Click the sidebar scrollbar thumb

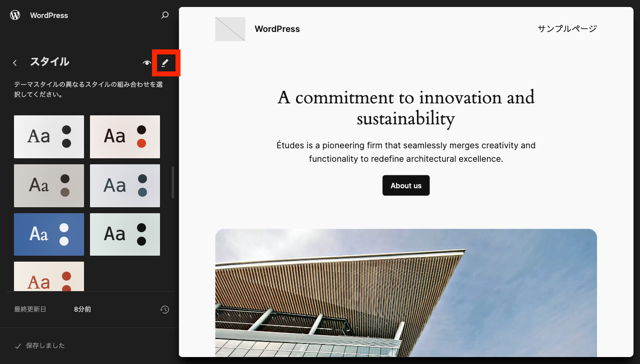coord(173,182)
